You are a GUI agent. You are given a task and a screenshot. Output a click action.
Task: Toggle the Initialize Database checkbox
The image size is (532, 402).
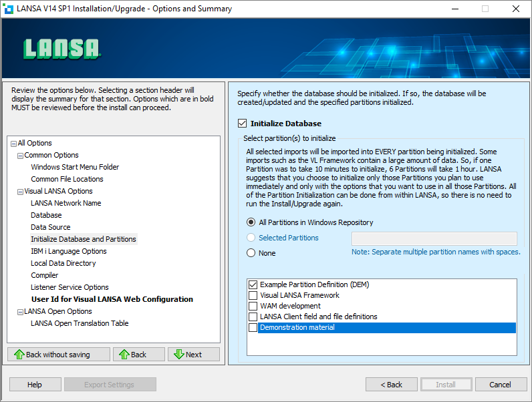tap(242, 124)
